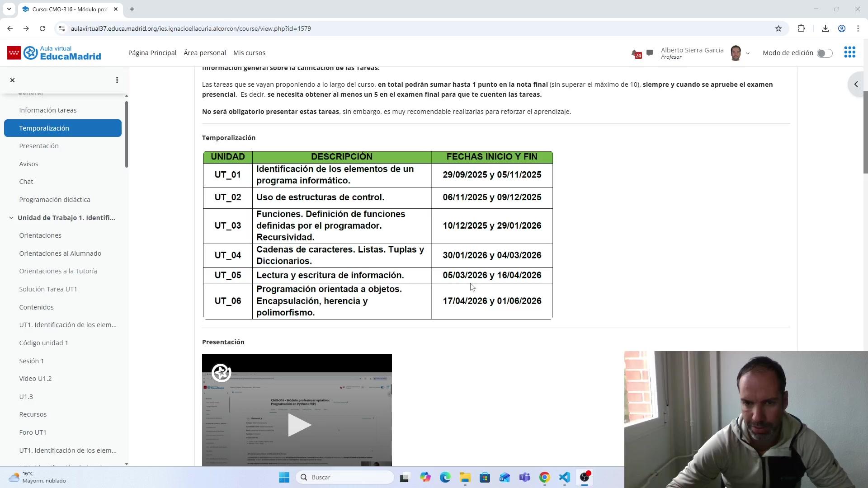Click the Windows taskbar search box
The image size is (868, 488).
click(345, 477)
